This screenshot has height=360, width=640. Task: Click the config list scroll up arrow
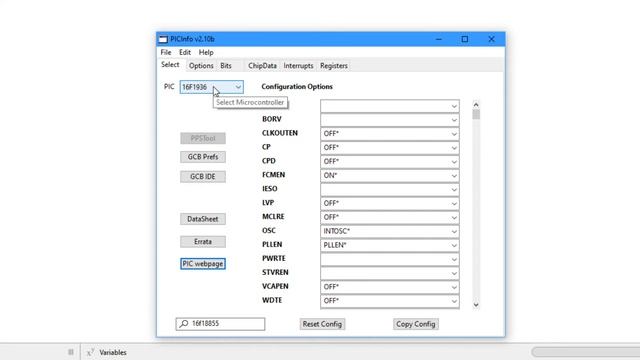pos(476,105)
